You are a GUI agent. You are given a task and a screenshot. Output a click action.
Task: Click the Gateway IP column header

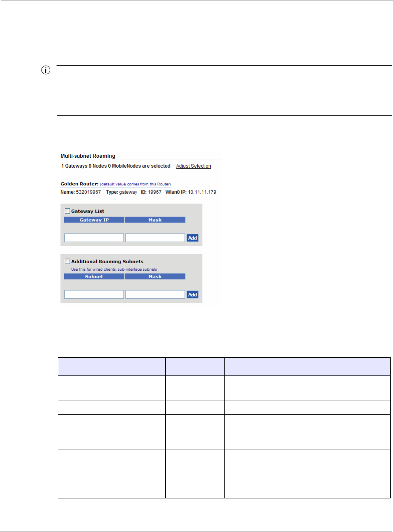point(94,220)
